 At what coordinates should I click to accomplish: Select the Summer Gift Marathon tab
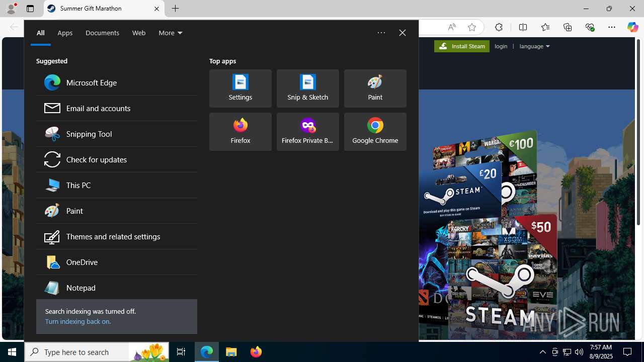(104, 9)
